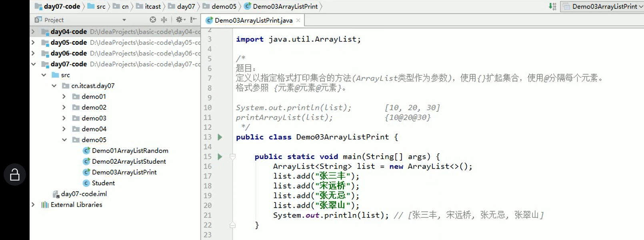Expand the demo01 package
Image resolution: width=644 pixels, height=240 pixels.
tap(64, 96)
